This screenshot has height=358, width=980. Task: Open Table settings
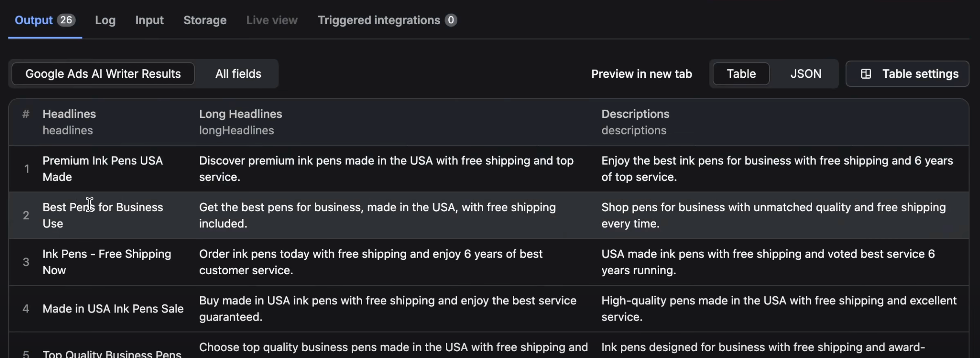click(x=920, y=74)
